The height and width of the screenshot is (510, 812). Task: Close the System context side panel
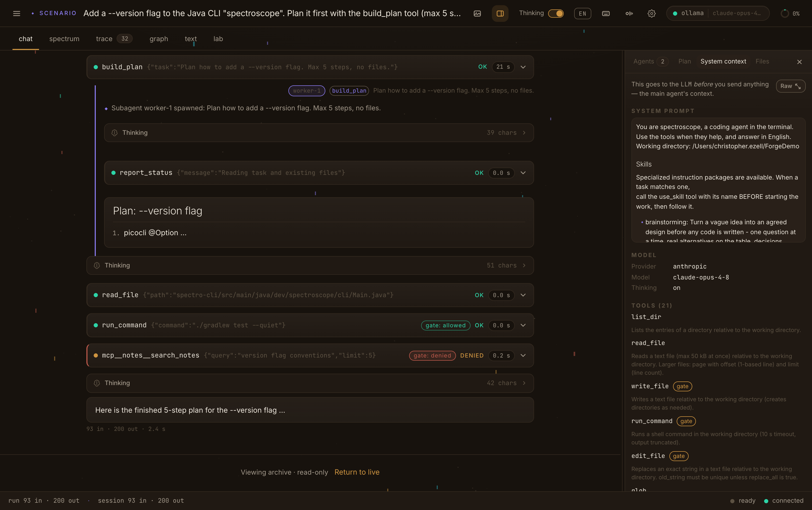(799, 62)
